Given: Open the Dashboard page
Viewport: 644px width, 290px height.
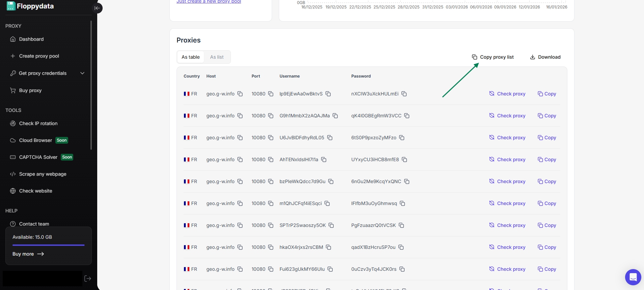Looking at the screenshot, I should 31,39.
